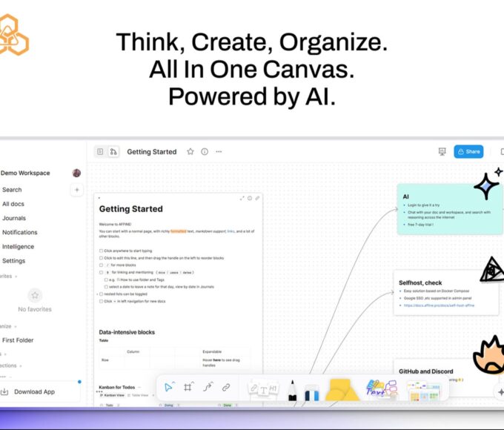Open the Note and Text tool
Viewport: 504px width, 430px height.
262,388
